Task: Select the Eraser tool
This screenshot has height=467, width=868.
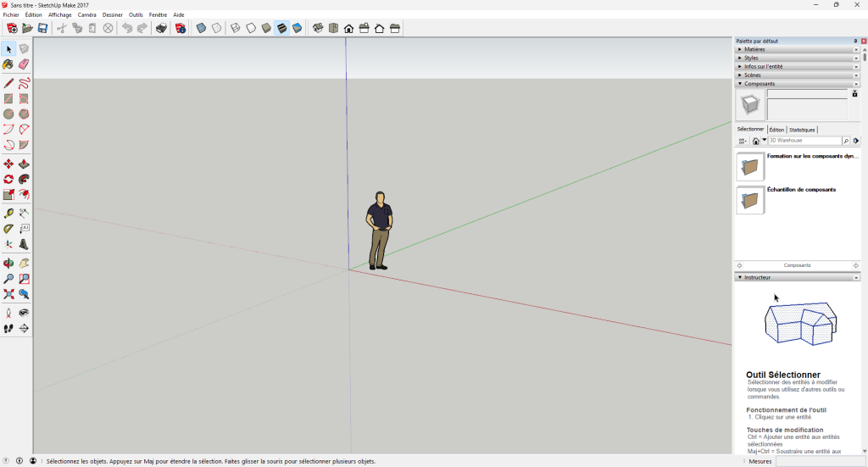Action: [24, 64]
